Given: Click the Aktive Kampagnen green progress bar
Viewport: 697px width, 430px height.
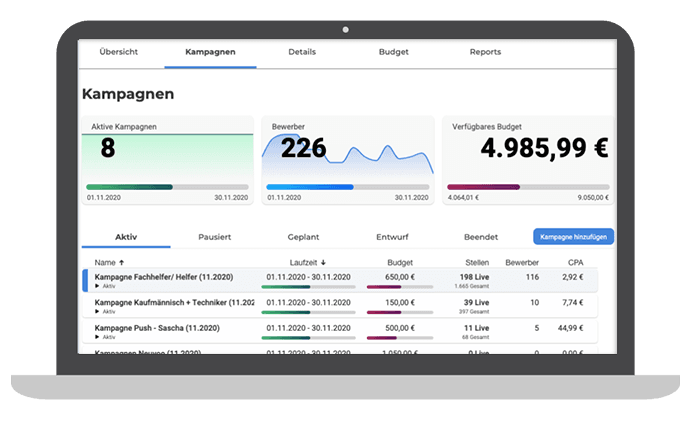Looking at the screenshot, I should click(167, 187).
